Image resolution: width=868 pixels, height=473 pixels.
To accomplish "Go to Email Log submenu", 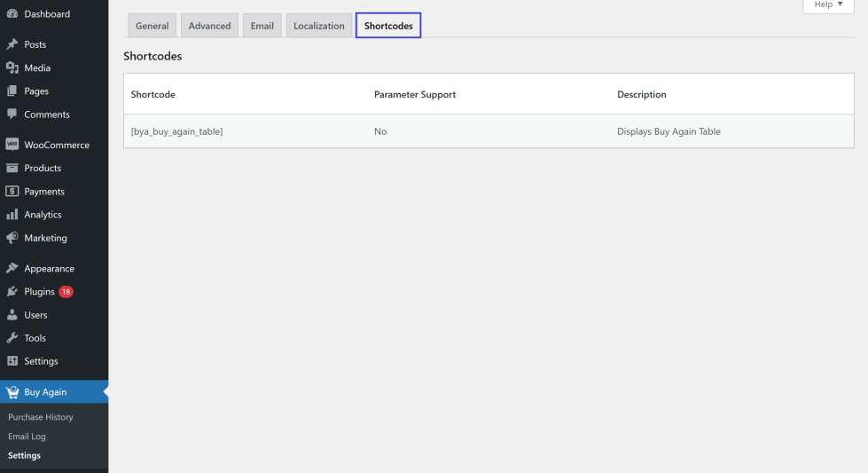I will (x=27, y=437).
